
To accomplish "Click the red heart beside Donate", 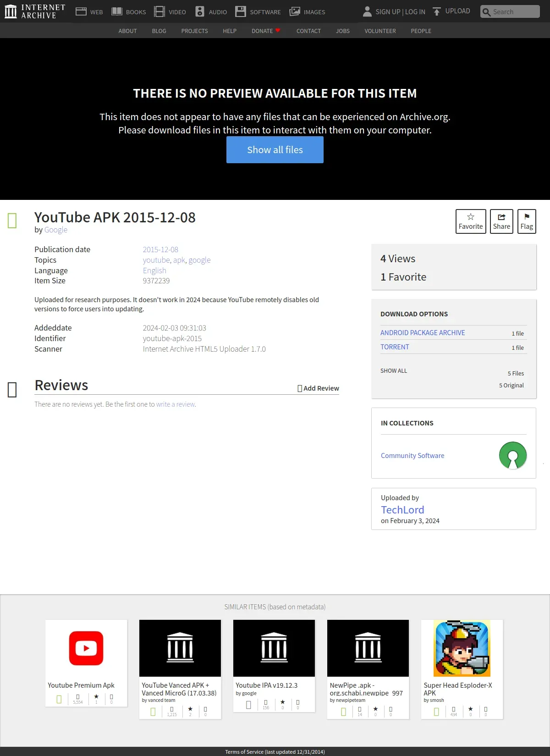I will (x=278, y=30).
